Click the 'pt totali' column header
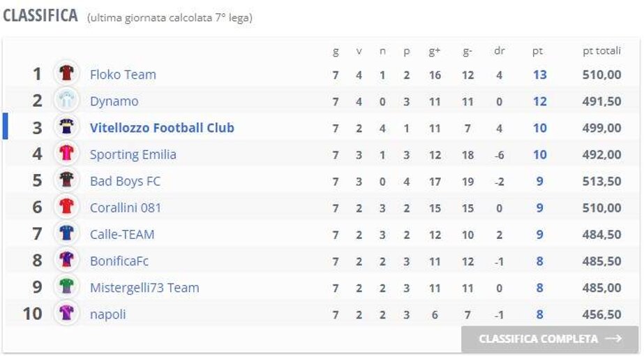 point(601,51)
